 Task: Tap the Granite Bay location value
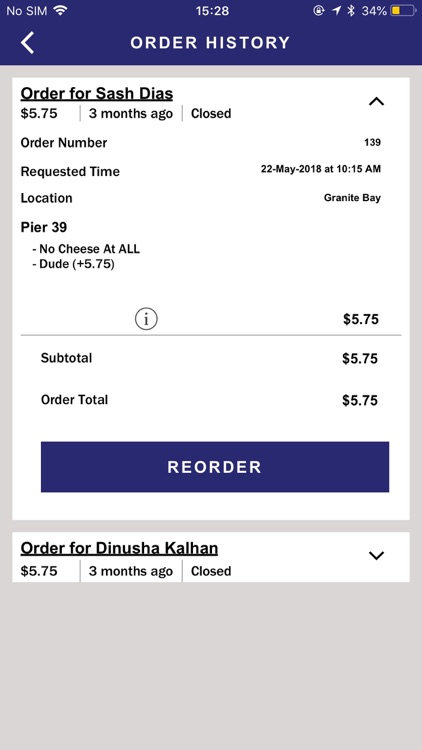(352, 198)
